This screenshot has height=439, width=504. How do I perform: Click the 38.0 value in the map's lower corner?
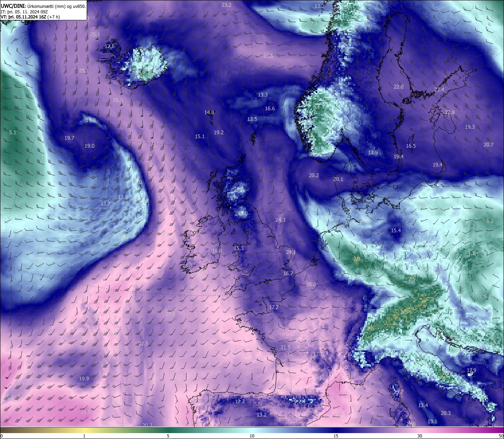(85, 412)
